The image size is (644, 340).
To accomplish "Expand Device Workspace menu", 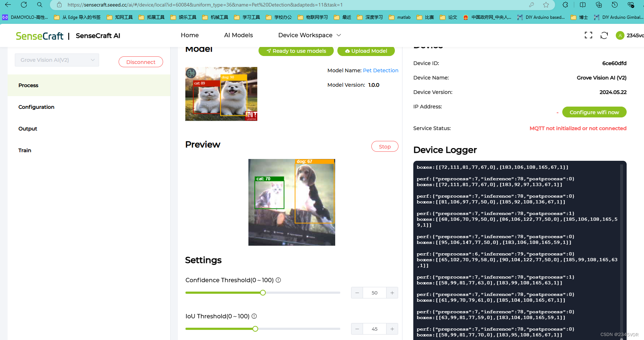I will [310, 35].
